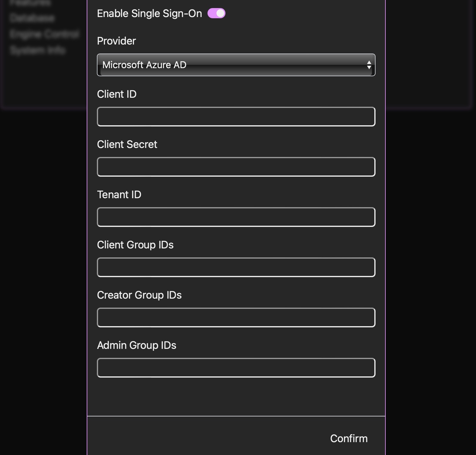Image resolution: width=476 pixels, height=455 pixels.
Task: Click the Provider dropdown up-down arrows
Action: click(x=369, y=65)
